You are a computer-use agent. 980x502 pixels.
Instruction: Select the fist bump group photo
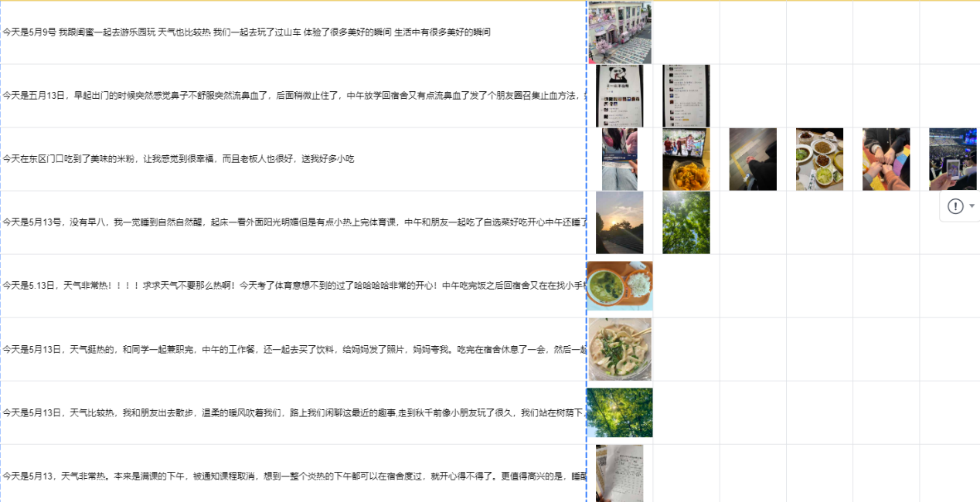pos(886,159)
